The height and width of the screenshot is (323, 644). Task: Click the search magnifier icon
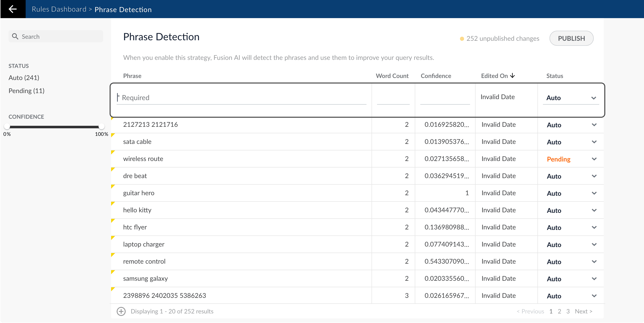[15, 36]
